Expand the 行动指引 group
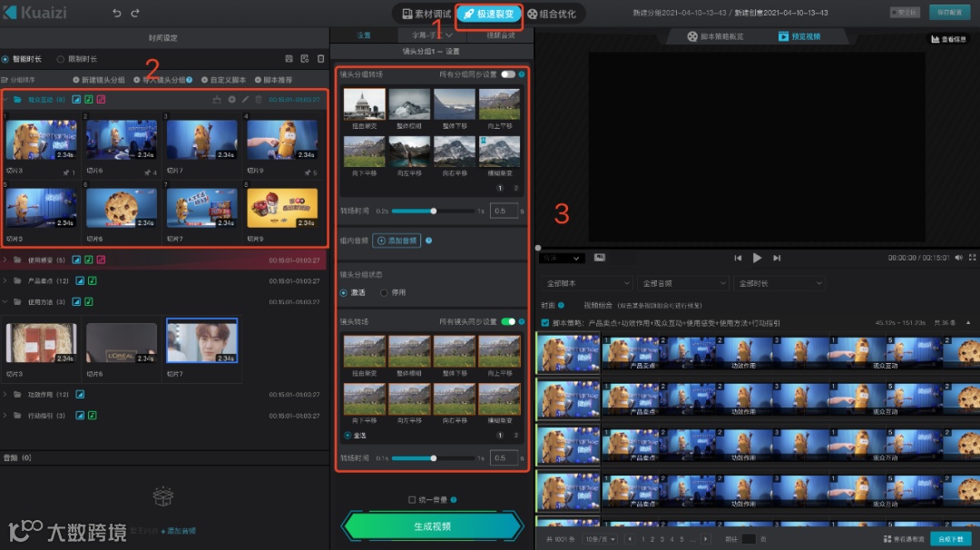Viewport: 980px width, 550px height. coord(5,415)
